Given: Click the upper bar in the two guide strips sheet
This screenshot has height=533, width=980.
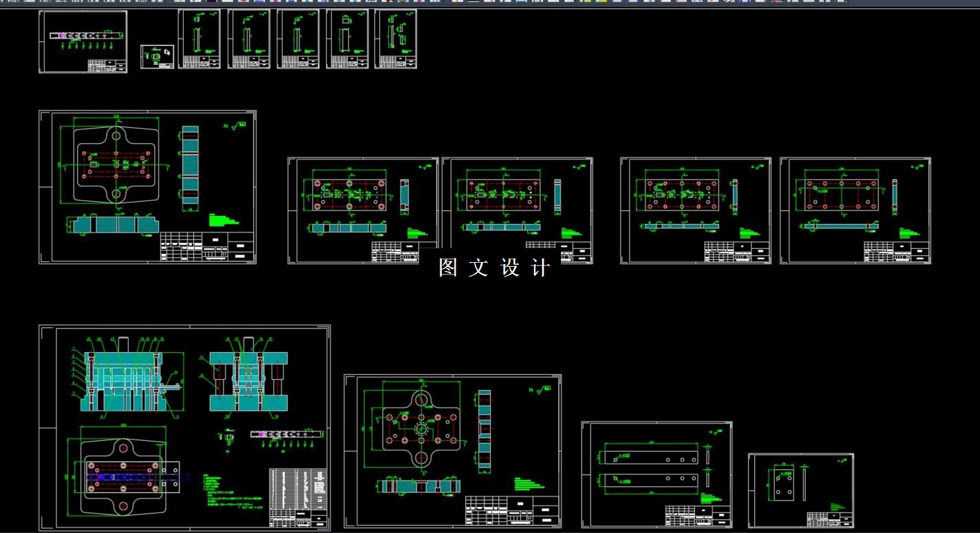Looking at the screenshot, I should coord(651,457).
